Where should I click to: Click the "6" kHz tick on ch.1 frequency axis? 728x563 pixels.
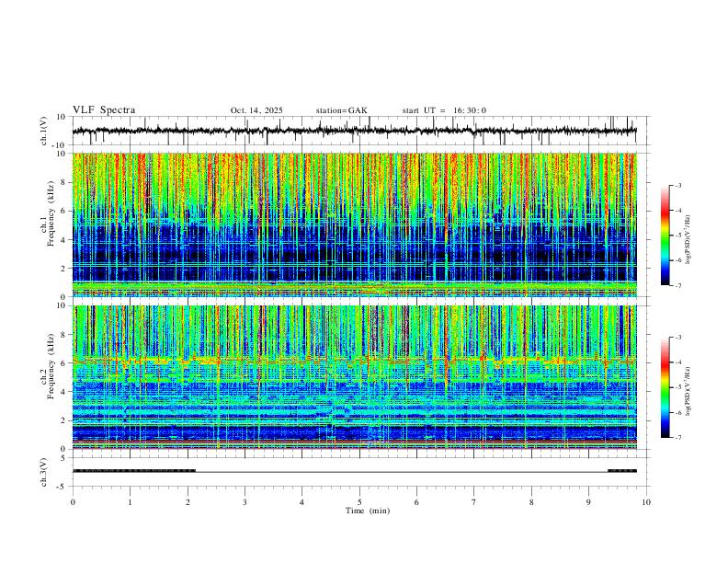click(63, 211)
